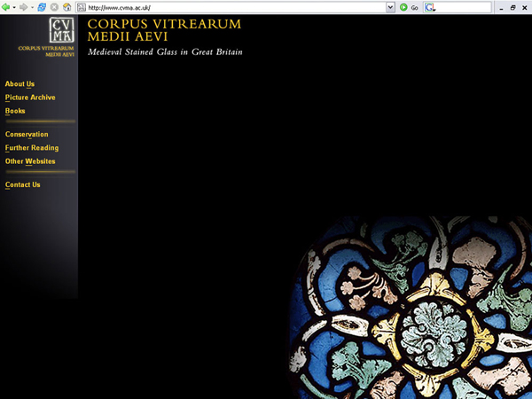The height and width of the screenshot is (399, 532).
Task: Click the page favicon in address bar
Action: tap(82, 7)
